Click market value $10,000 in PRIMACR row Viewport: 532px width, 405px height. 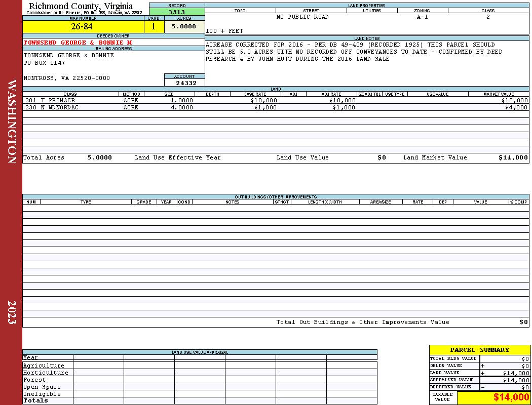pos(515,100)
